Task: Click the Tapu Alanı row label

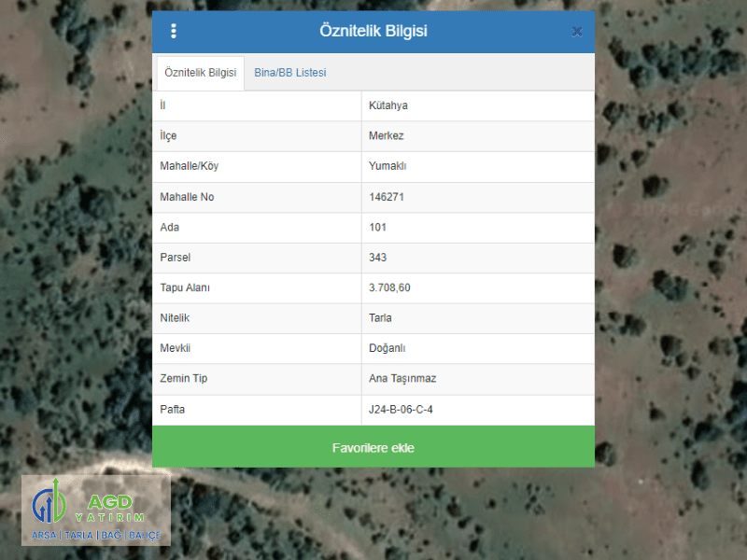Action: point(185,287)
